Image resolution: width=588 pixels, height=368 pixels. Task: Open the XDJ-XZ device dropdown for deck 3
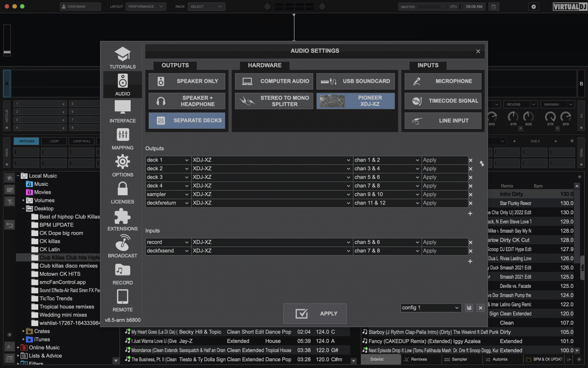pos(272,177)
